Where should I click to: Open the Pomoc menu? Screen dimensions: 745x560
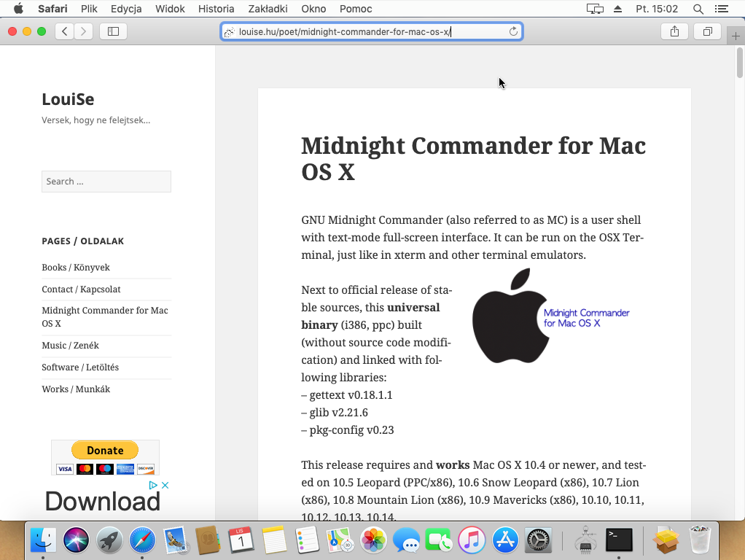(356, 9)
